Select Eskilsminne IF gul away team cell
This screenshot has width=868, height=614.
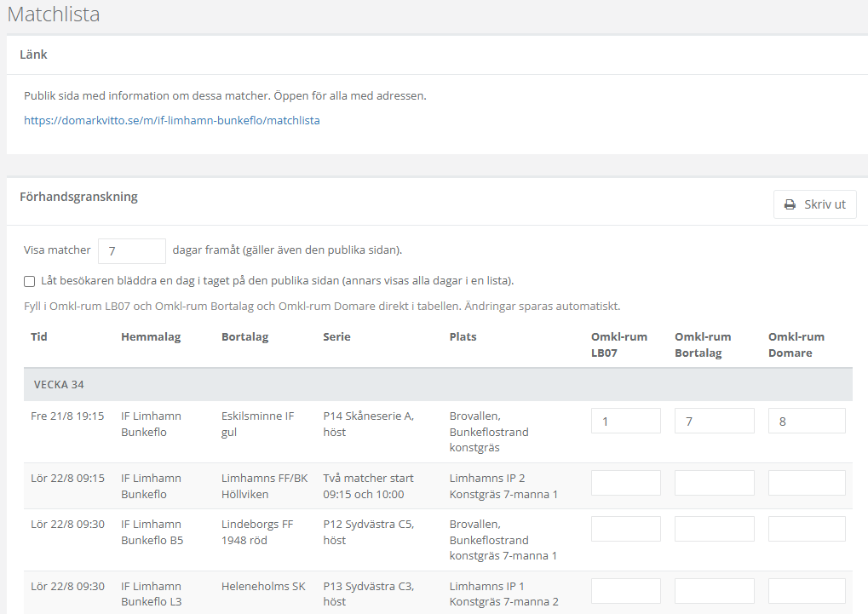(258, 424)
